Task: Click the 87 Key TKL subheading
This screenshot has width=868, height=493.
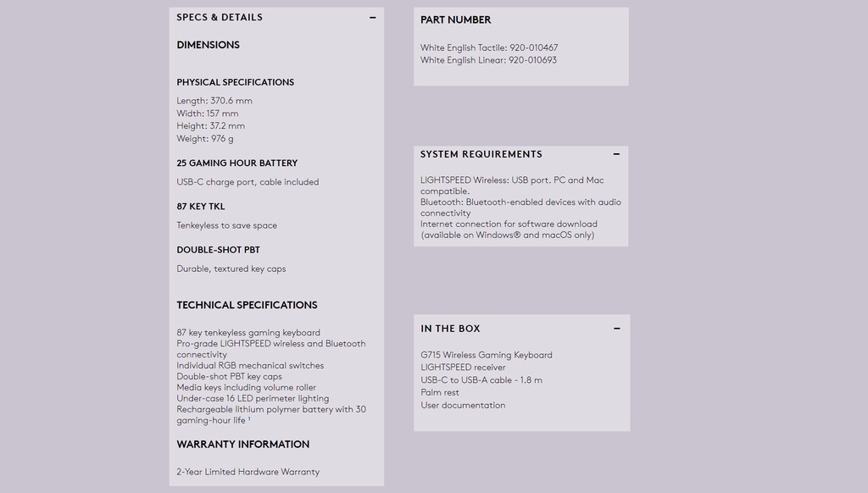Action: [x=200, y=207]
